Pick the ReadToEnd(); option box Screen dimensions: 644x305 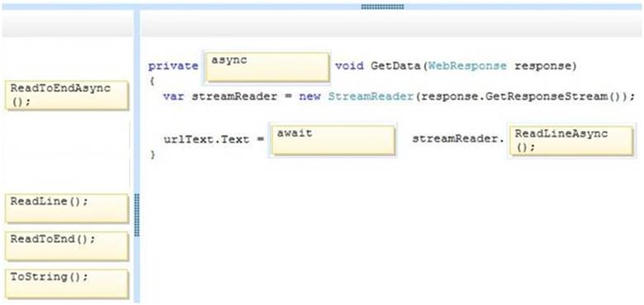[x=67, y=245]
